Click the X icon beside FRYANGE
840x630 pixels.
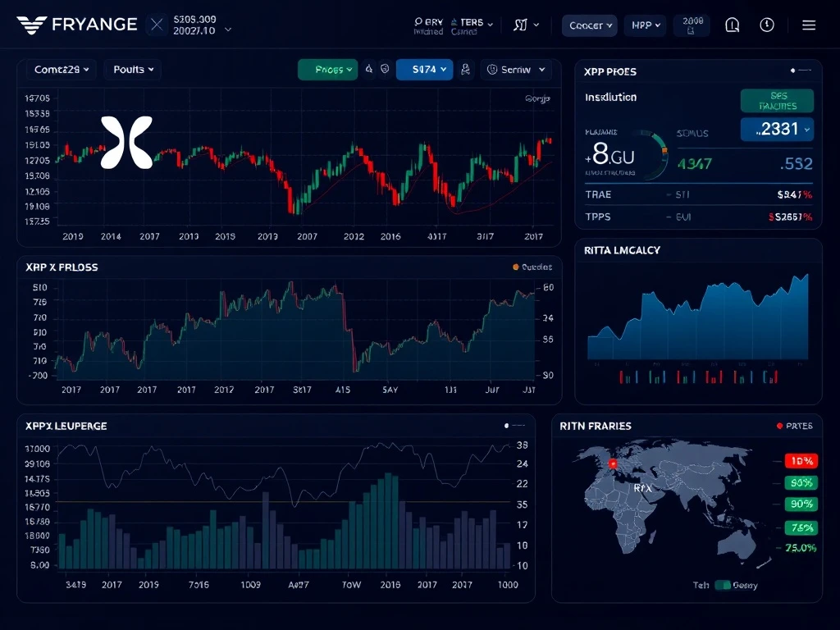point(157,25)
